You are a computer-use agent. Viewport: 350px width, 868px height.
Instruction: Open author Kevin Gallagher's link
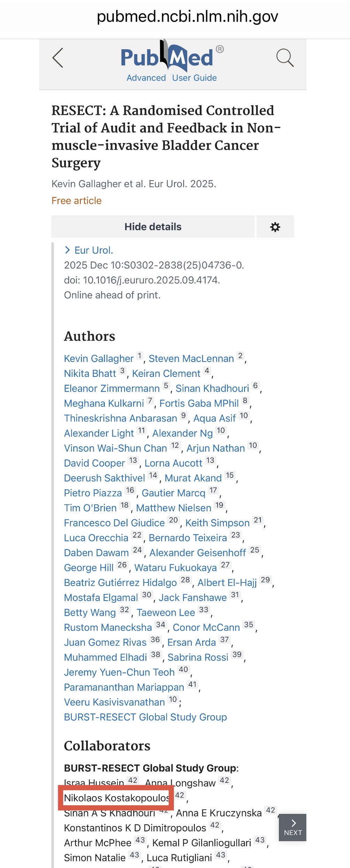click(99, 358)
